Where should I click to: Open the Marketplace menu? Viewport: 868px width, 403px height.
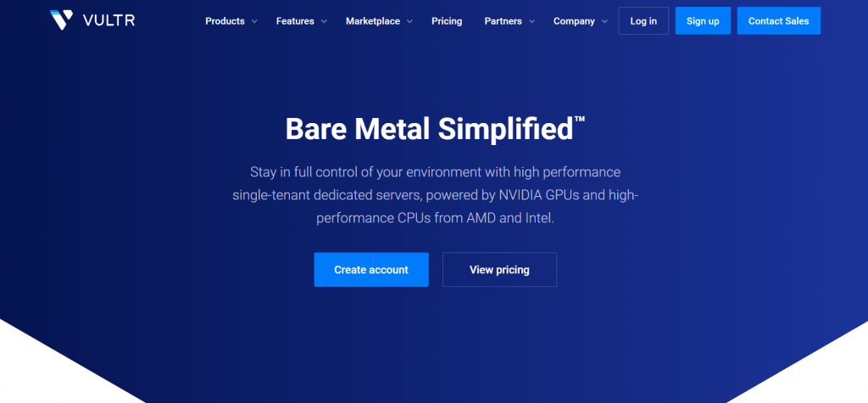tap(373, 21)
